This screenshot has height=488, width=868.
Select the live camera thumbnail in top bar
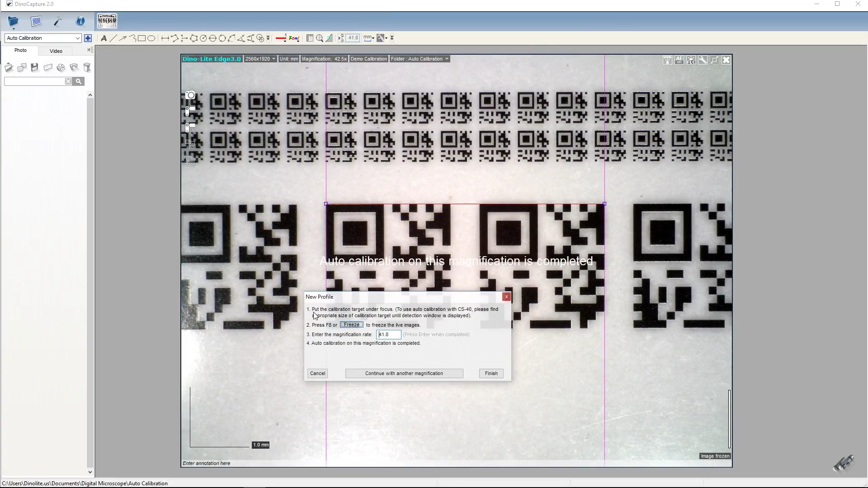pyautogui.click(x=107, y=21)
